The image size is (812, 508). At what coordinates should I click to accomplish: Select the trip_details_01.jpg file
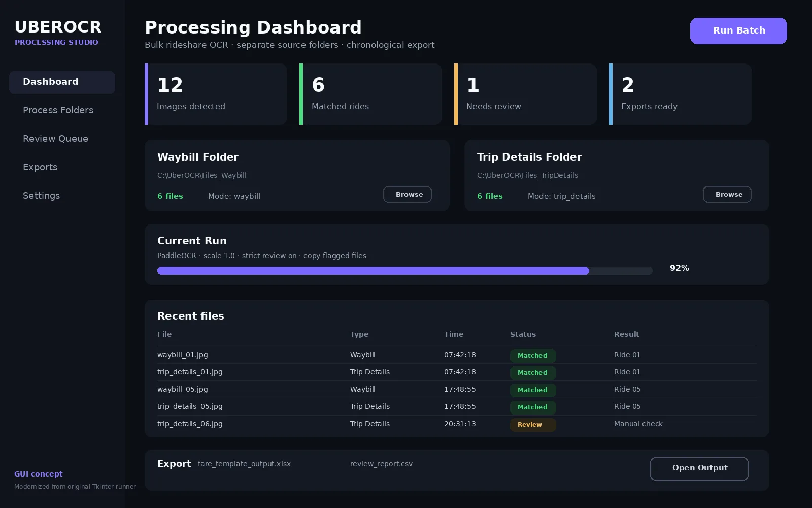[x=190, y=372]
